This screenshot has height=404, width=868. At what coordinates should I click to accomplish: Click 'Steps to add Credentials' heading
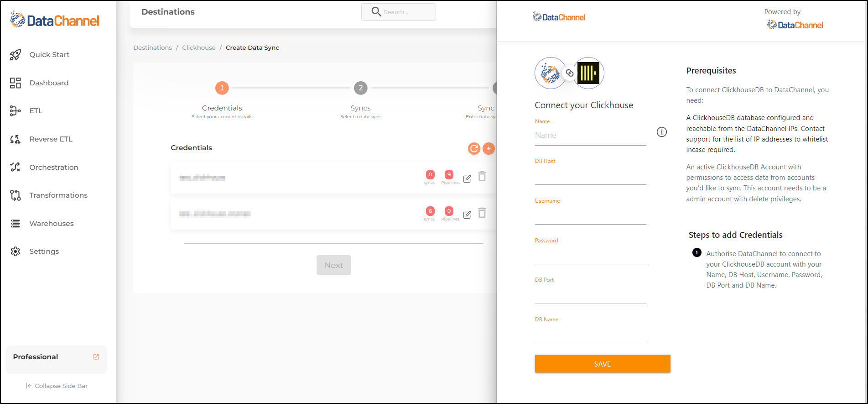point(735,235)
